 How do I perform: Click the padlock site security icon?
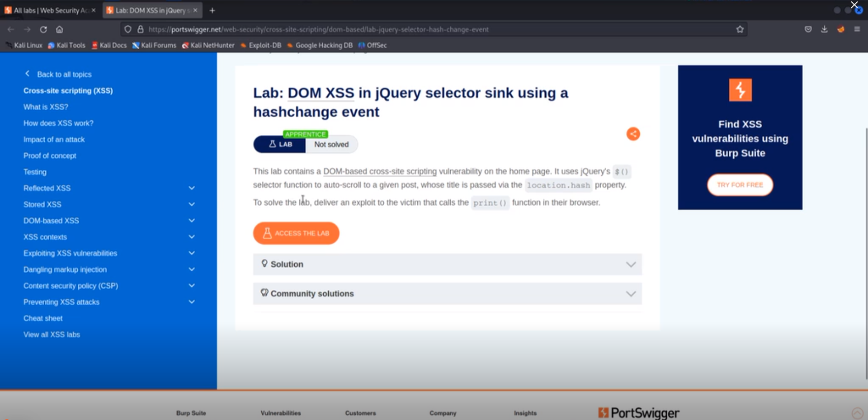[x=141, y=29]
